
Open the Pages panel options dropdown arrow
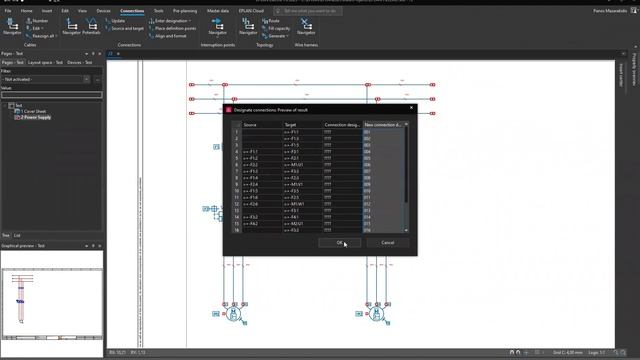point(87,53)
